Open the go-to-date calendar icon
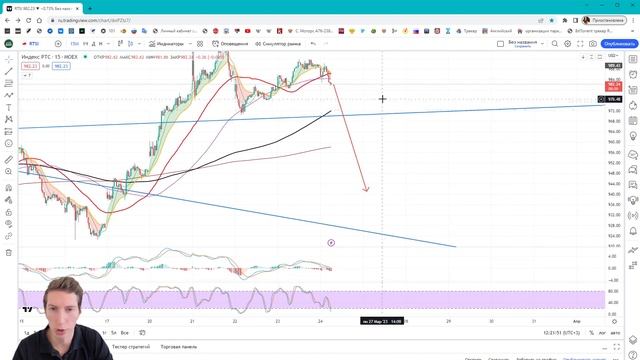The width and height of the screenshot is (640, 360). click(142, 333)
